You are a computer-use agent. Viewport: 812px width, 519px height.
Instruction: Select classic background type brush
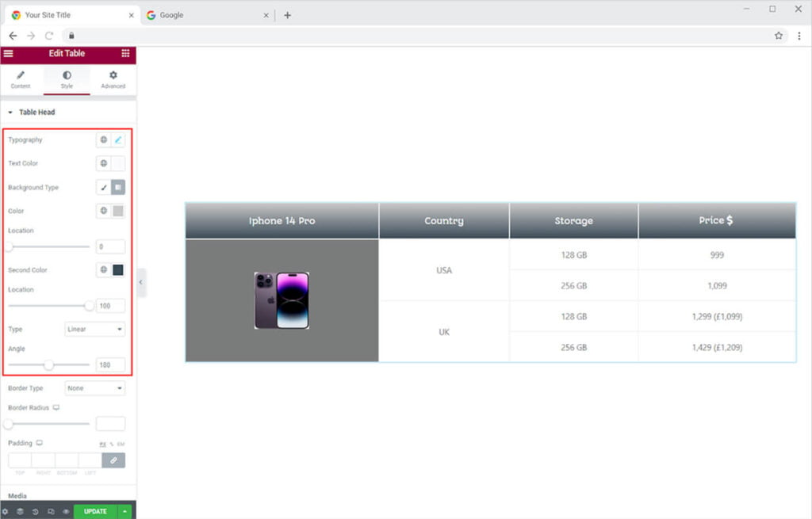tap(103, 188)
